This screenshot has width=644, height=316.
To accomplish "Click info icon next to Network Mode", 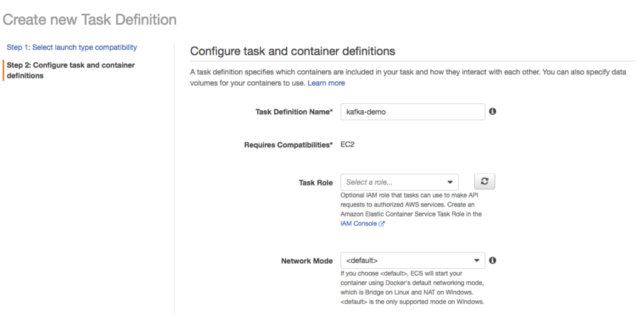I will click(492, 260).
